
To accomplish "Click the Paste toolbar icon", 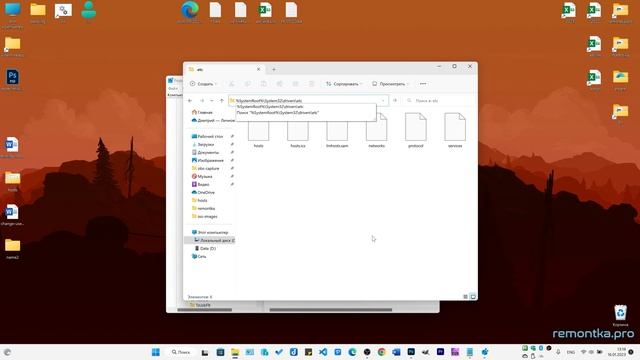I will (x=264, y=84).
